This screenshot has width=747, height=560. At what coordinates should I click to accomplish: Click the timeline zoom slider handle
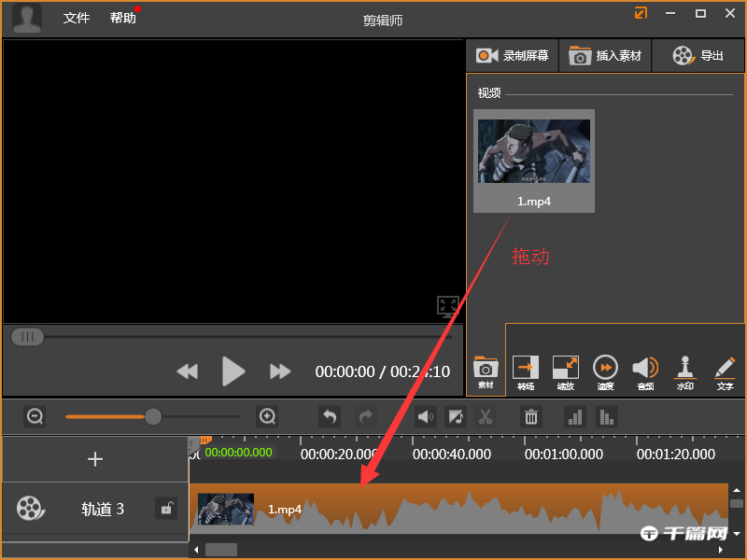153,416
